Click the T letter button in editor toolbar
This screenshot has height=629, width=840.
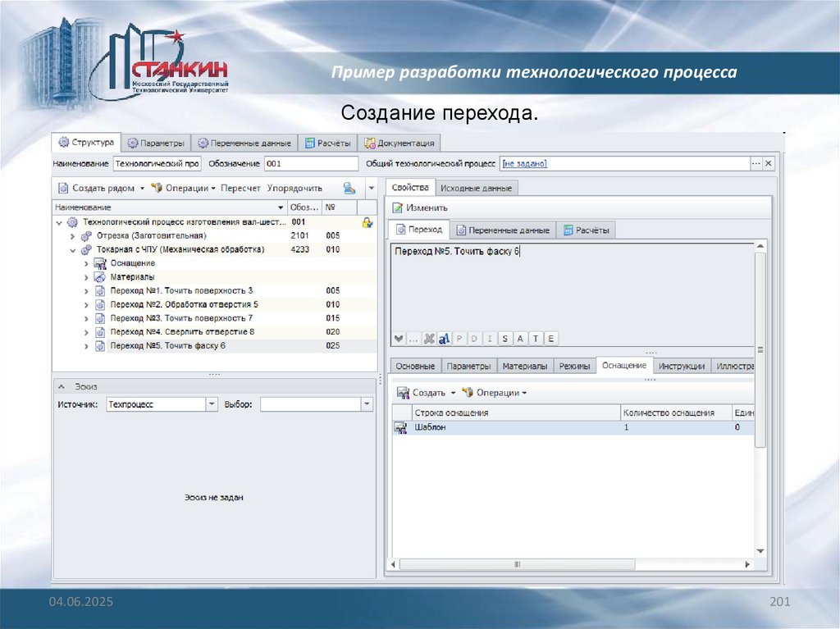click(x=535, y=339)
